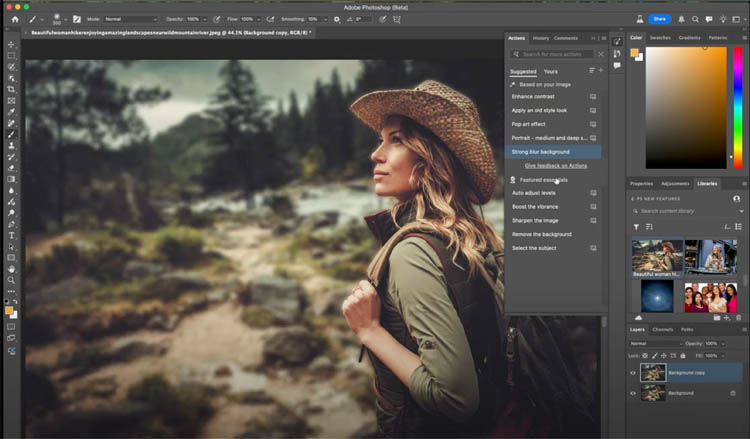Viewport: 750px width, 439px height.
Task: Switch to the Channels tab
Action: click(662, 329)
